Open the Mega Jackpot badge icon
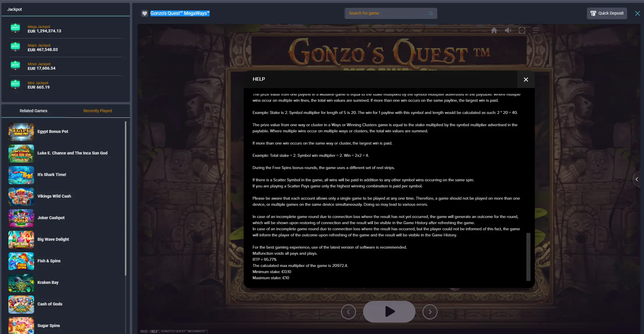644x334 pixels. (x=15, y=28)
